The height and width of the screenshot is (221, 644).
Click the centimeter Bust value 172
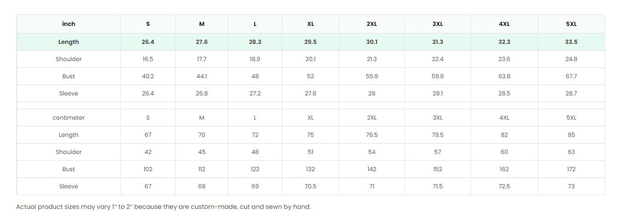pos(571,169)
